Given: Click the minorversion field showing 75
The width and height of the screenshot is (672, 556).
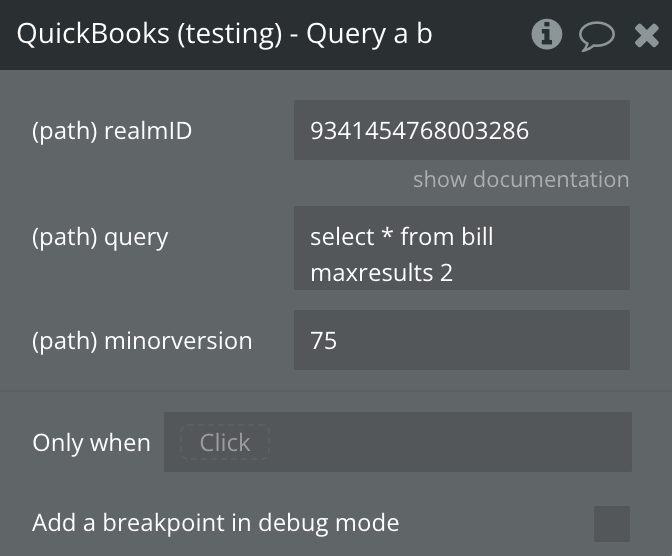Looking at the screenshot, I should (461, 340).
